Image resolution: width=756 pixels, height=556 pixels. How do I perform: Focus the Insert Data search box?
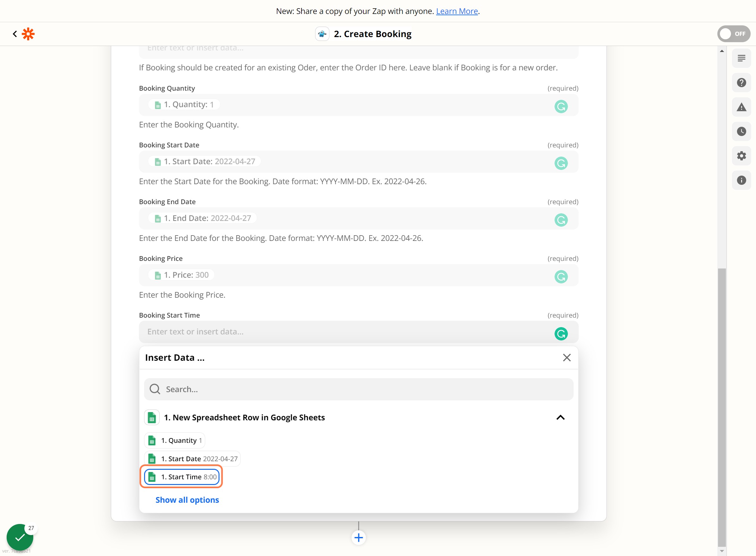(359, 389)
